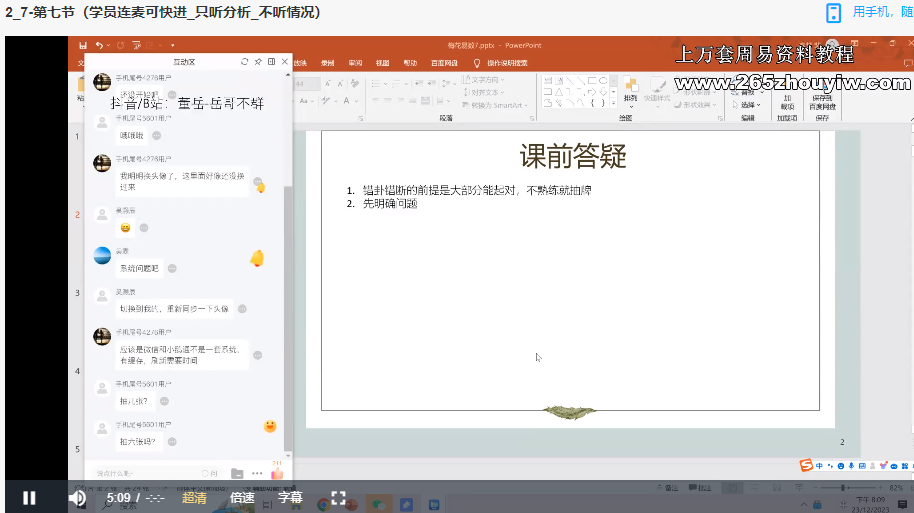Undo the last action in PowerPoint
This screenshot has width=914, height=513.
99,45
